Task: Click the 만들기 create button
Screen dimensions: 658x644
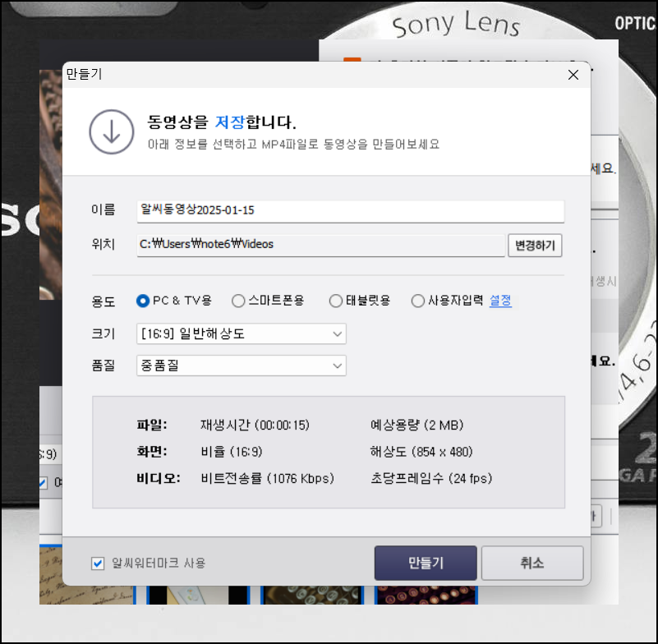Action: [426, 563]
